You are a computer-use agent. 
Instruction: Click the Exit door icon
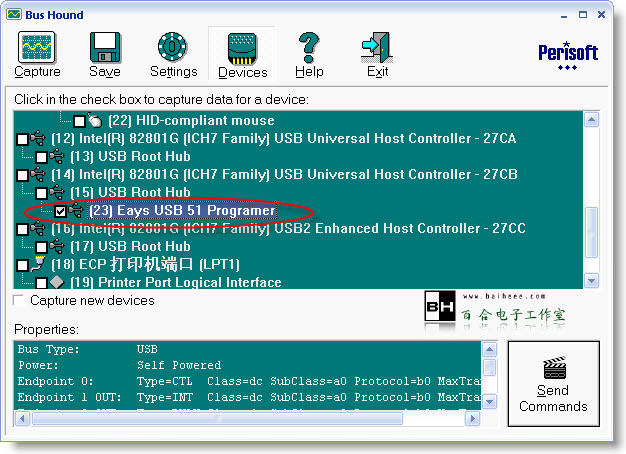coord(377,48)
